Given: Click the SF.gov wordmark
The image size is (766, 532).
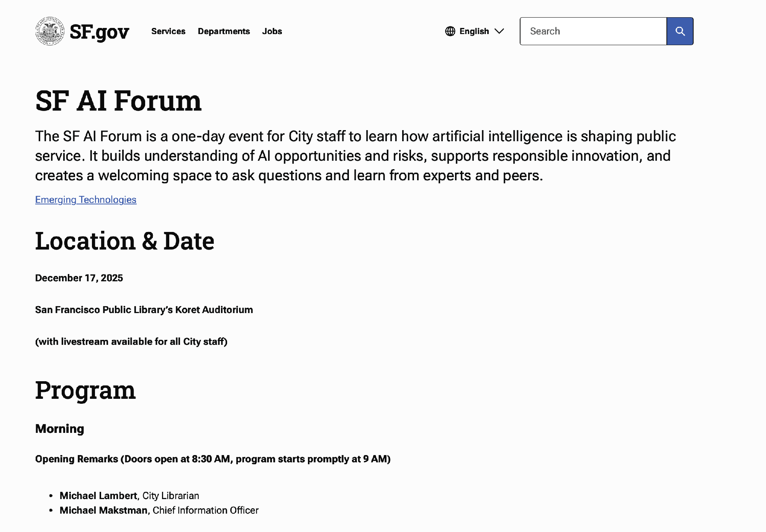Looking at the screenshot, I should tap(100, 32).
